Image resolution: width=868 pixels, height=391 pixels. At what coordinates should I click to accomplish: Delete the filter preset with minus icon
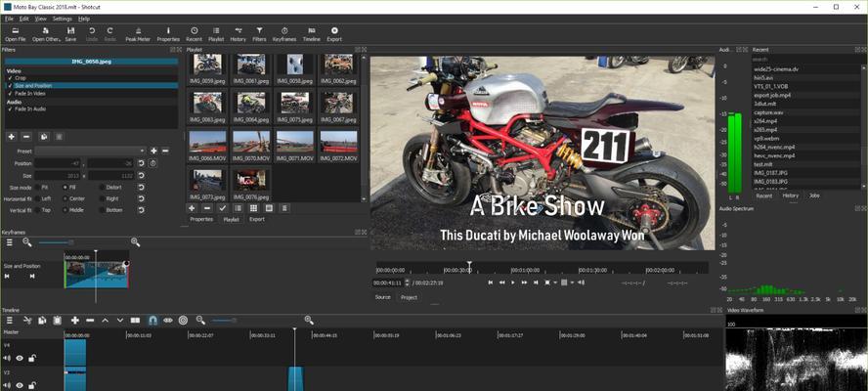(165, 151)
